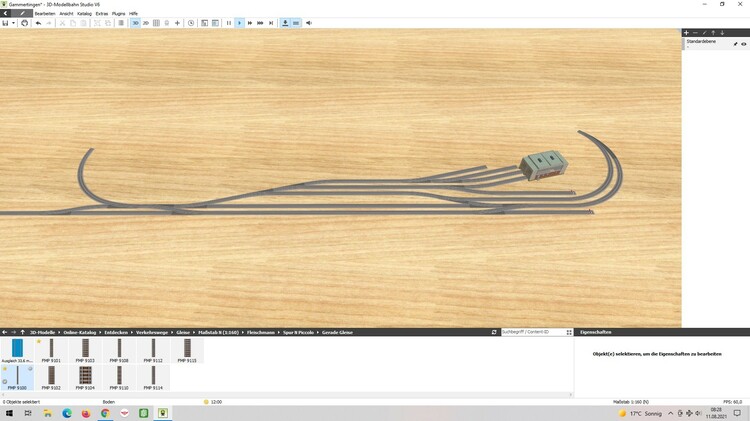Screen dimensions: 750x421
Task: Switch to 2D view mode
Action: point(146,23)
